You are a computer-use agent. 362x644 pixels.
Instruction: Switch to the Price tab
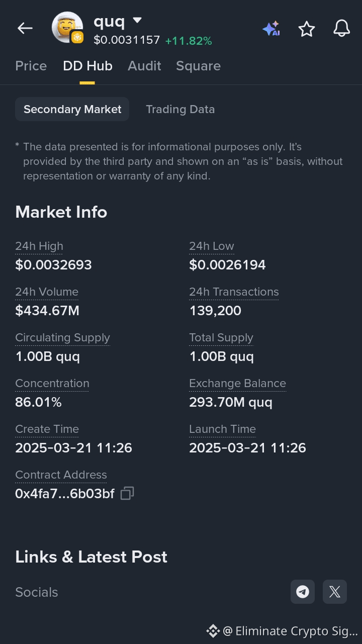click(31, 66)
